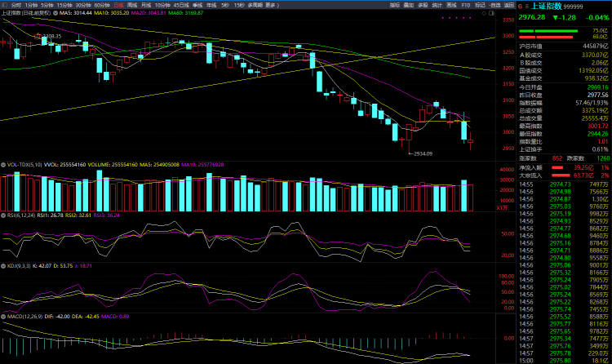Viewport: 612px width, 364px height.
Task: Click the 统计 statistics toolbar button
Action: pos(437,5)
